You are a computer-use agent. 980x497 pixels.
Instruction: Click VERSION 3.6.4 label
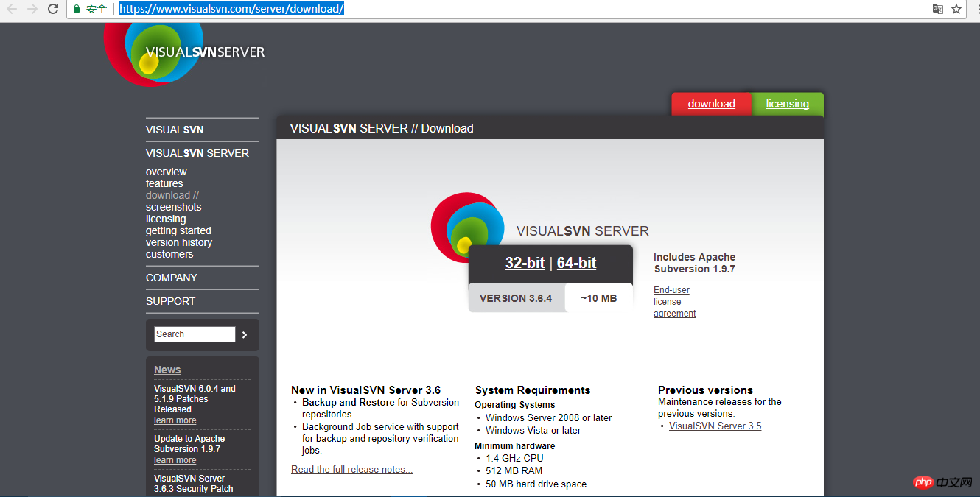coord(516,298)
